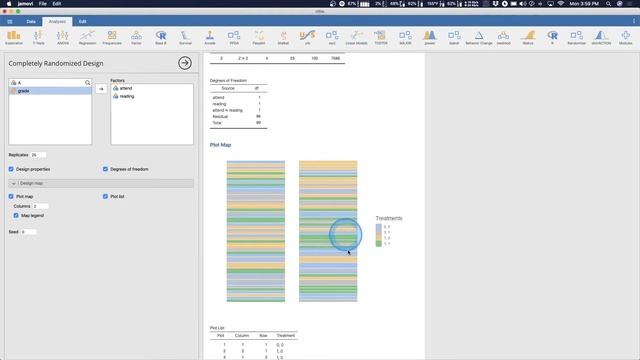Click the Plot Map heading
640x360 pixels.
(220, 145)
